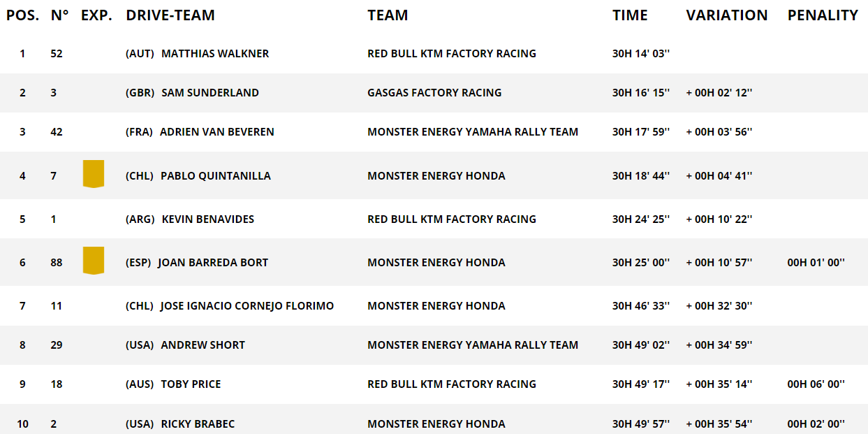Viewport: 868px width, 434px height.
Task: Click the N° column header
Action: 59,15
